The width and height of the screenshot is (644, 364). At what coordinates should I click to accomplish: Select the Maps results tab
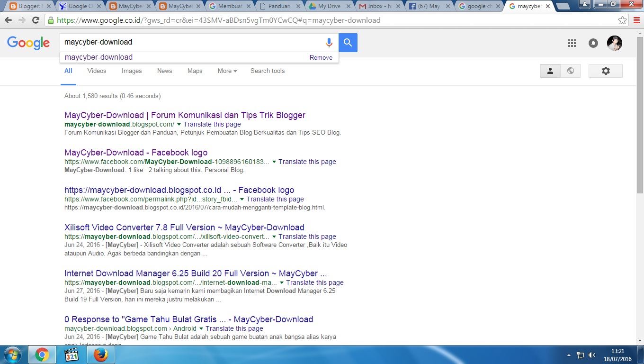pos(195,71)
